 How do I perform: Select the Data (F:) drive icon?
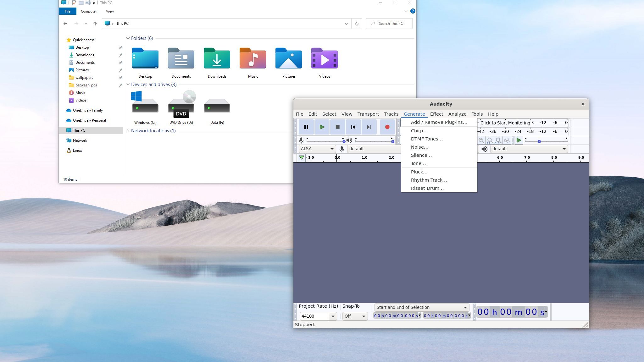tap(217, 105)
